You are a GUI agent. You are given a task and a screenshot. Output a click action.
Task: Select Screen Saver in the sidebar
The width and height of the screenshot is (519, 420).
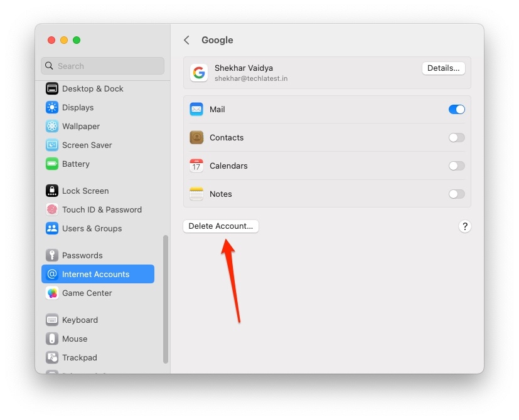point(98,145)
